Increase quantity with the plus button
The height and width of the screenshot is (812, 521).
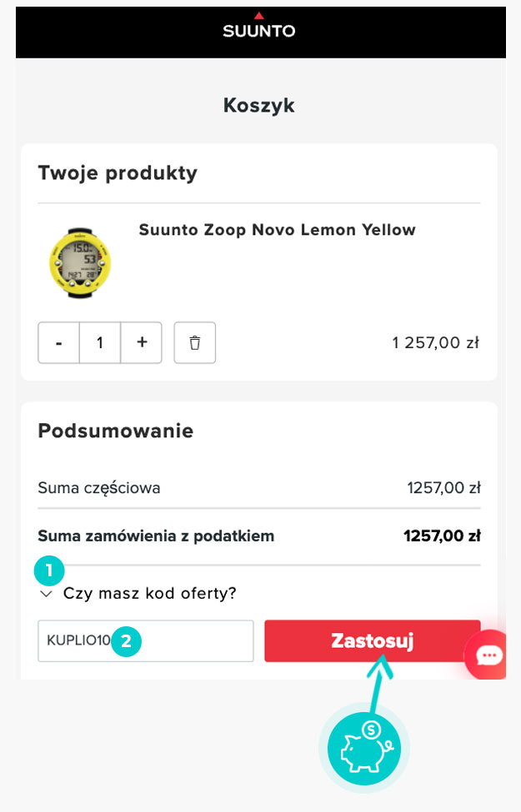(142, 342)
